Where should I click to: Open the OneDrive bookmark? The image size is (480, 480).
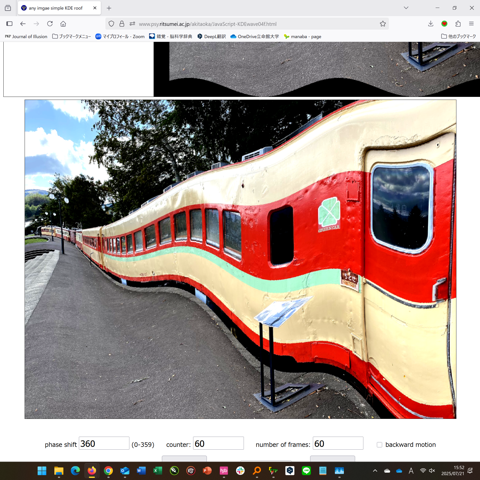255,36
